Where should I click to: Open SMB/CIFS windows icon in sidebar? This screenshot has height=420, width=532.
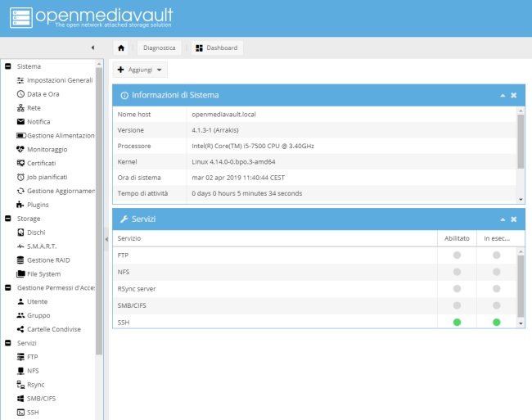point(20,399)
